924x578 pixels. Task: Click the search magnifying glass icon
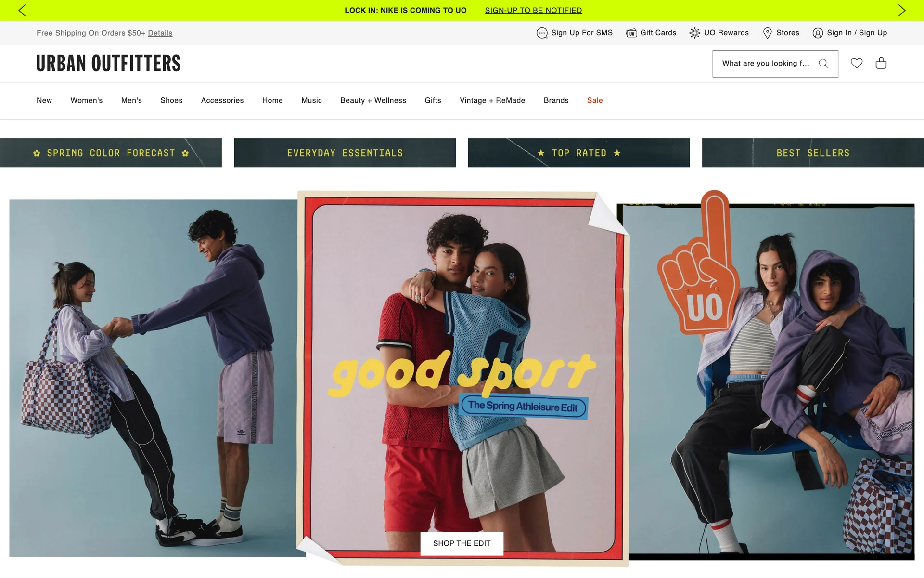(x=823, y=64)
